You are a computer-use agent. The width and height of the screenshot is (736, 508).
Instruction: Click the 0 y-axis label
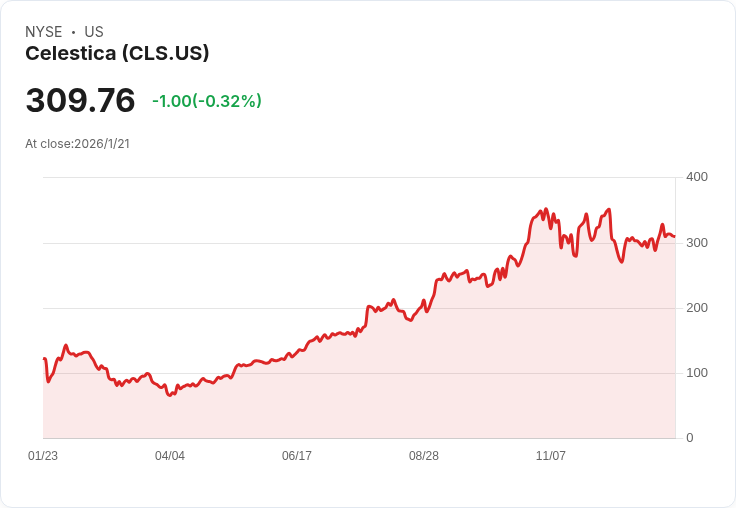[x=689, y=438]
